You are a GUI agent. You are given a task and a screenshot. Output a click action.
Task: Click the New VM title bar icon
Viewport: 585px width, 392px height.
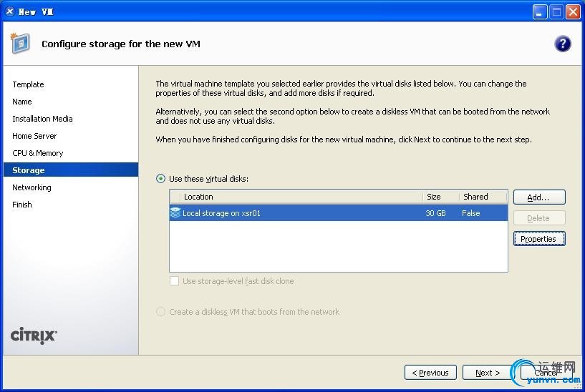[10, 11]
